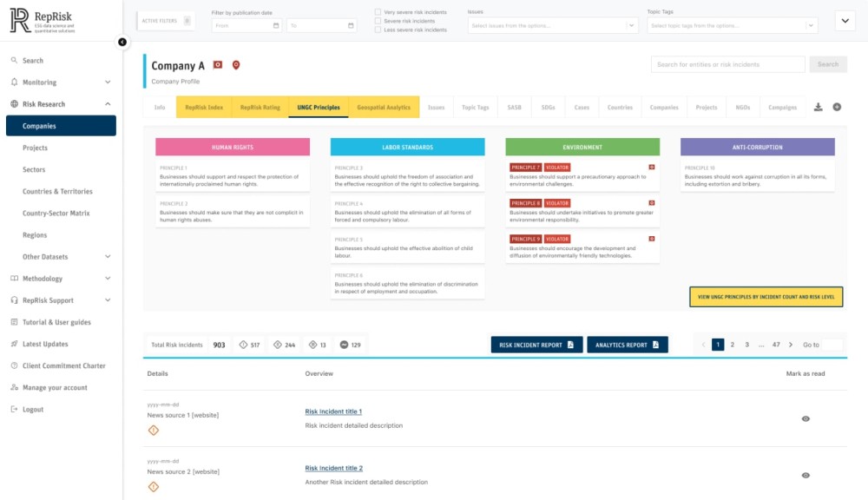Click the download icon beside Campaigns tab
Viewport: 868px width, 500px height.
818,108
